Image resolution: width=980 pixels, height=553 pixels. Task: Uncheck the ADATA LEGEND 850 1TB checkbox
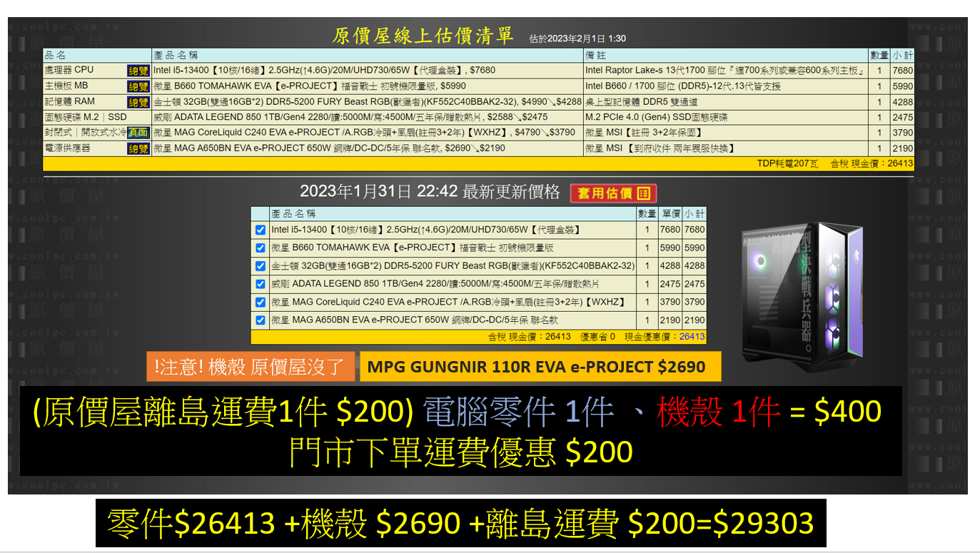[x=260, y=284]
